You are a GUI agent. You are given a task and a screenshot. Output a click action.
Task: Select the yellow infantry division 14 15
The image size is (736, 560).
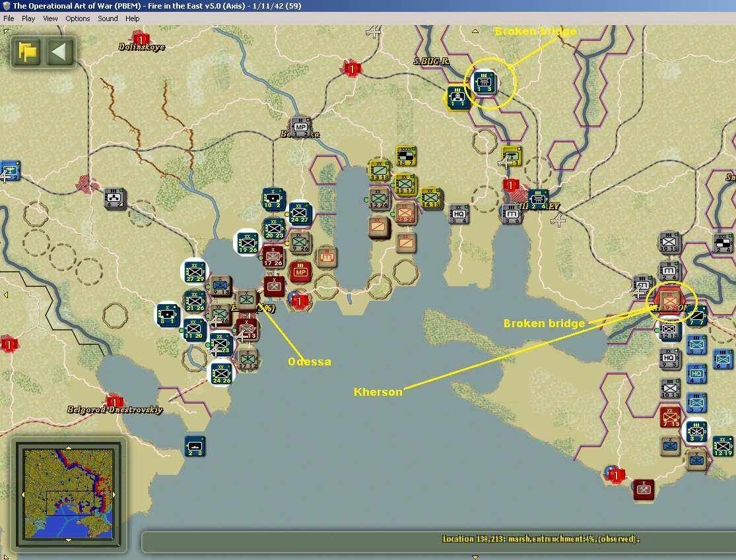[430, 199]
